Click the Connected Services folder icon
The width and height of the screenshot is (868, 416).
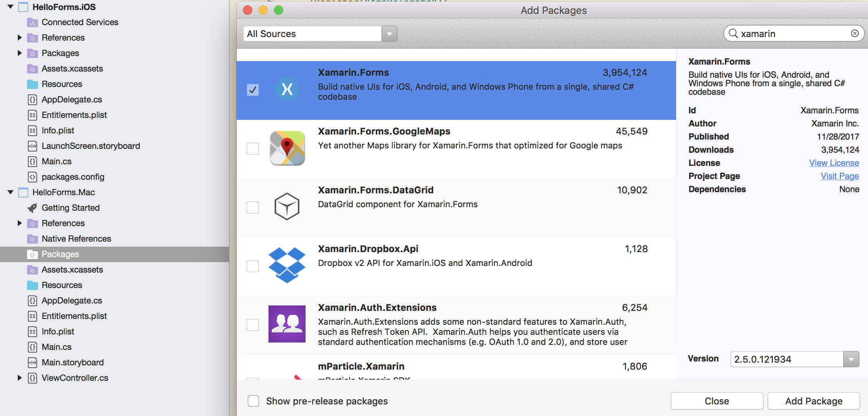click(x=32, y=22)
